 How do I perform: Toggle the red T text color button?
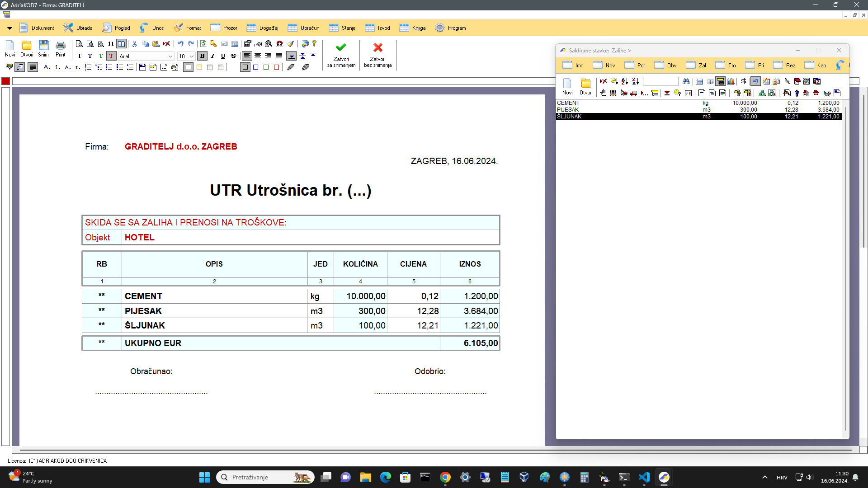111,56
